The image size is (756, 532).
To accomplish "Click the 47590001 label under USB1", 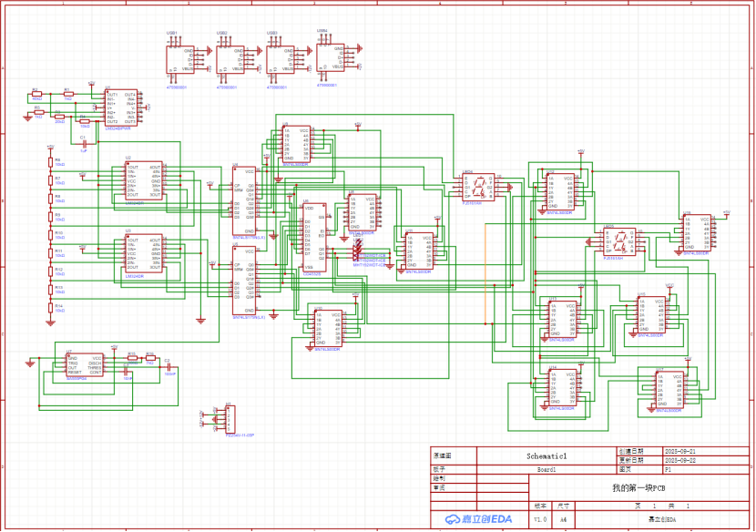I will pos(177,87).
